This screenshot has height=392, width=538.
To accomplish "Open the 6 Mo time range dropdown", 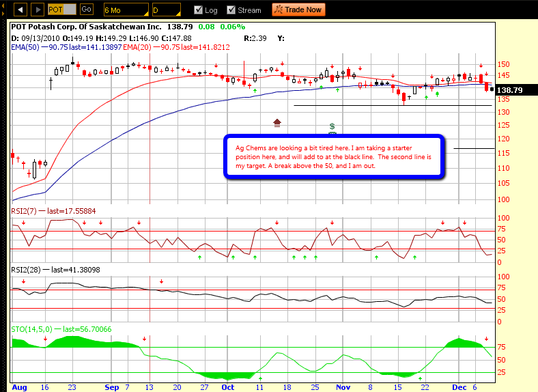I will (x=126, y=10).
